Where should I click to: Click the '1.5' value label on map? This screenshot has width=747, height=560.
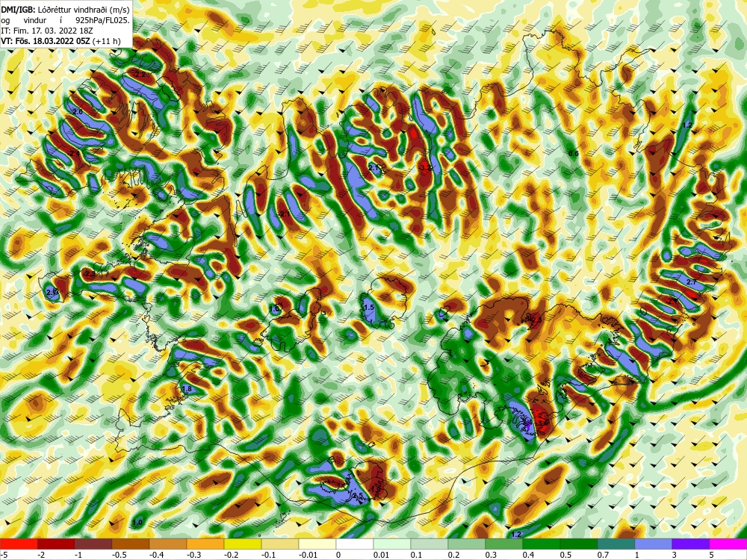(369, 308)
